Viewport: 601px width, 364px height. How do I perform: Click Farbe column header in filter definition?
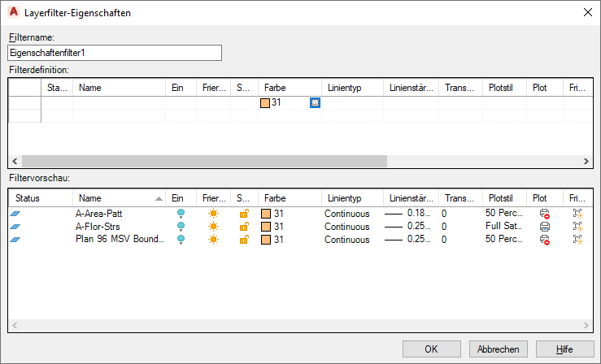290,88
